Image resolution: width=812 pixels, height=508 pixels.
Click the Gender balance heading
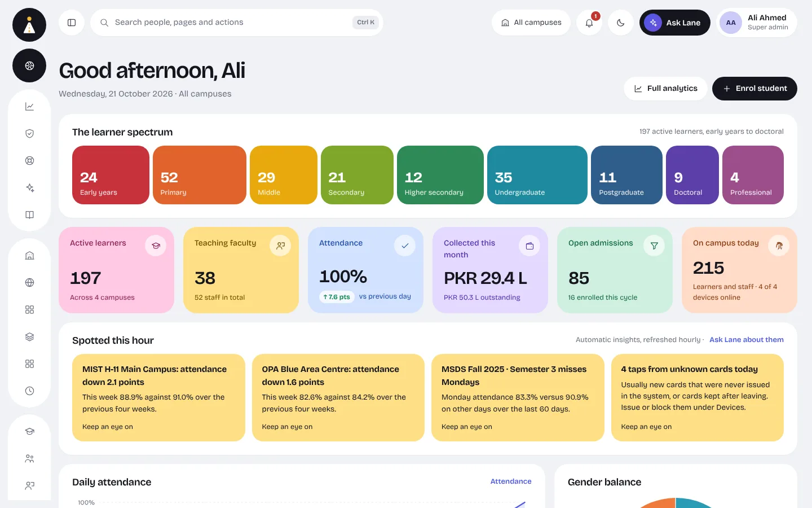point(604,482)
